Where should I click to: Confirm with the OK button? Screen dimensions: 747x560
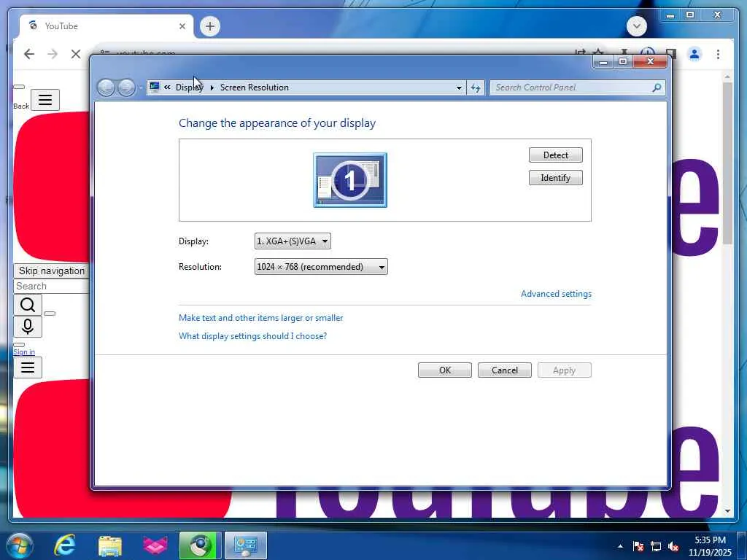click(445, 370)
